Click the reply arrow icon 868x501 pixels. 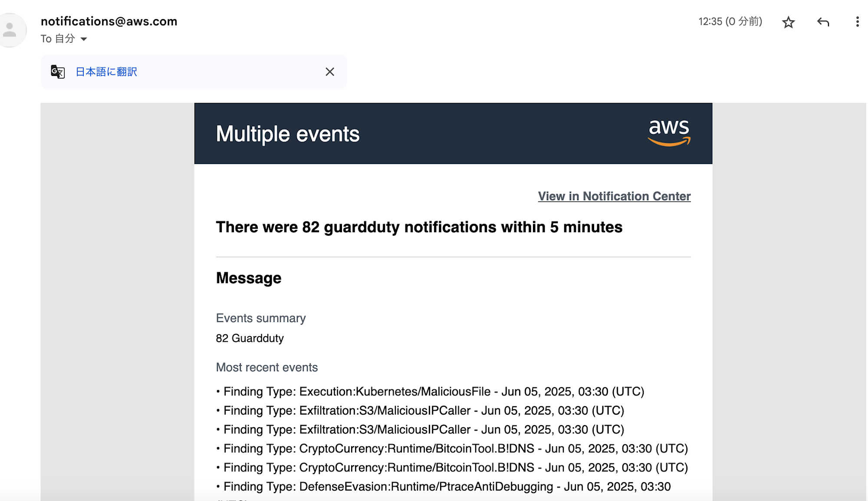[x=823, y=22]
